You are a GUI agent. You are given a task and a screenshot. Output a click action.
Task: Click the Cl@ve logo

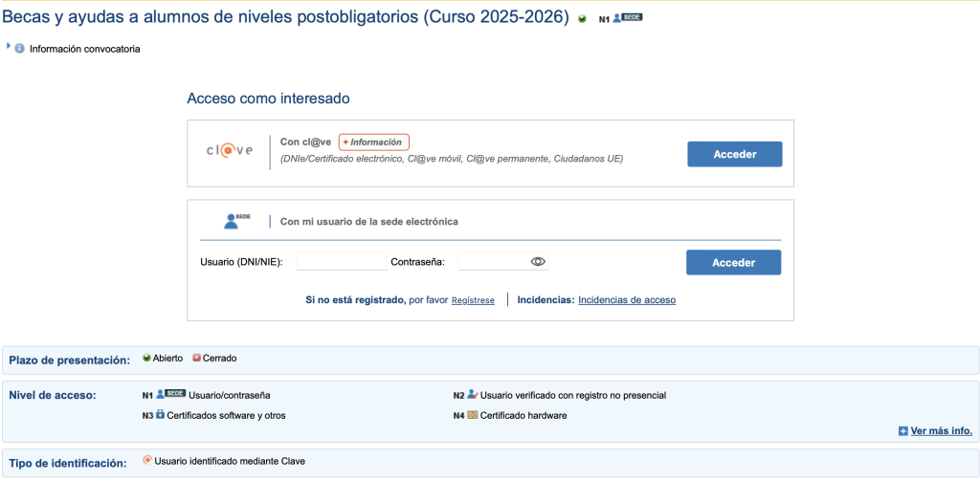tap(230, 150)
